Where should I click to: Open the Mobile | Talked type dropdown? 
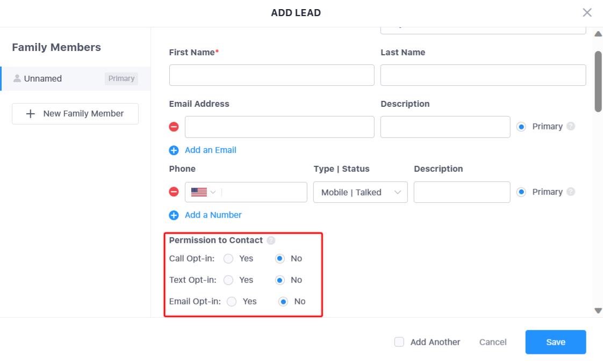pyautogui.click(x=360, y=192)
